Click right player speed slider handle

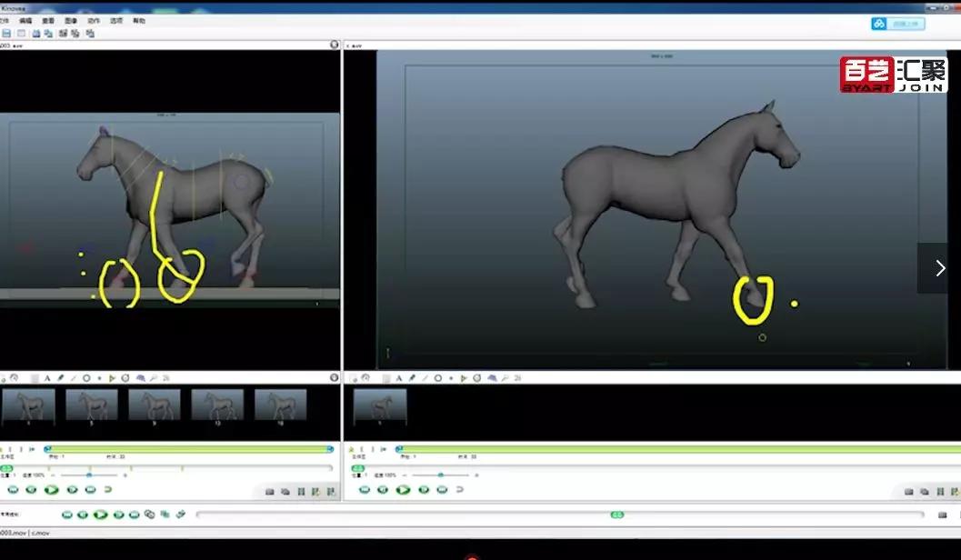441,475
